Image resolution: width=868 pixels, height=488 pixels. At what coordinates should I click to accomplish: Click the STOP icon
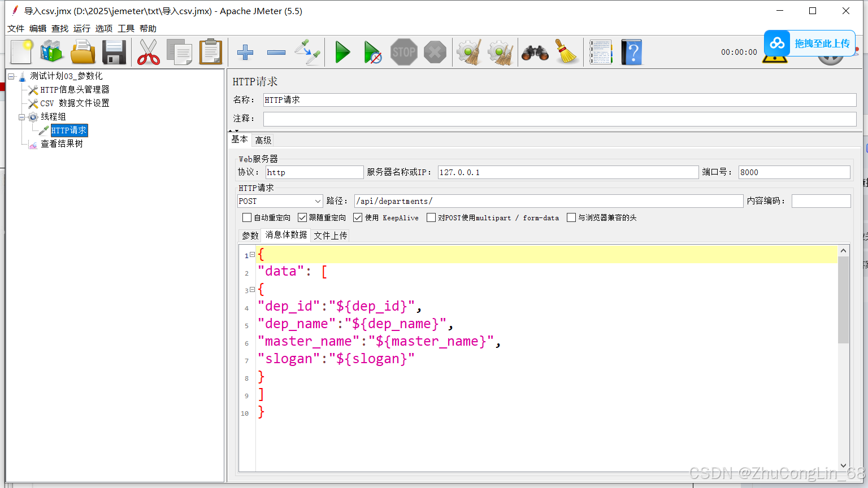(404, 52)
